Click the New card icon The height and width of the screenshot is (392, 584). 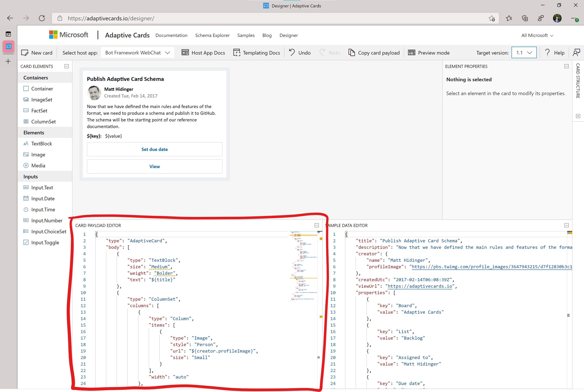point(25,53)
